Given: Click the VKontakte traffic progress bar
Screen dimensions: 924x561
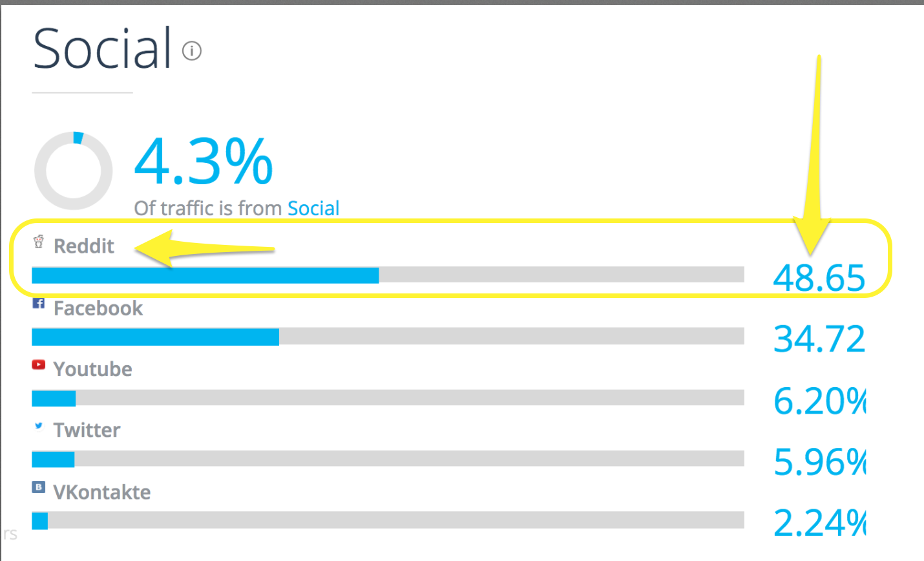Looking at the screenshot, I should (x=388, y=520).
